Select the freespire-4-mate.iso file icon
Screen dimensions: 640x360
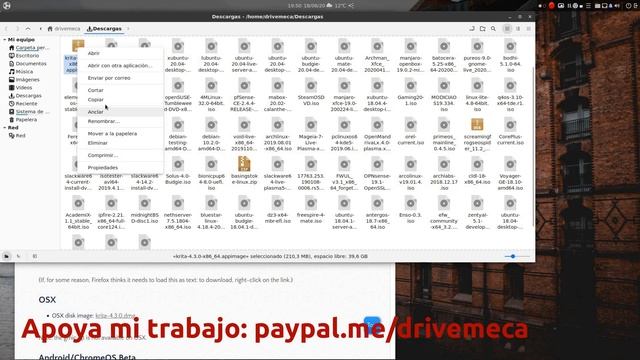pos(311,203)
